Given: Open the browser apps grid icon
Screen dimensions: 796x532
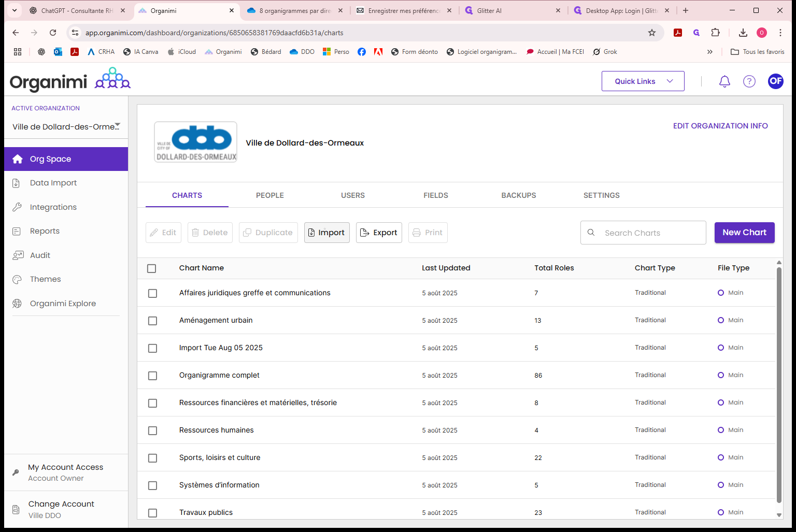Looking at the screenshot, I should (18, 52).
